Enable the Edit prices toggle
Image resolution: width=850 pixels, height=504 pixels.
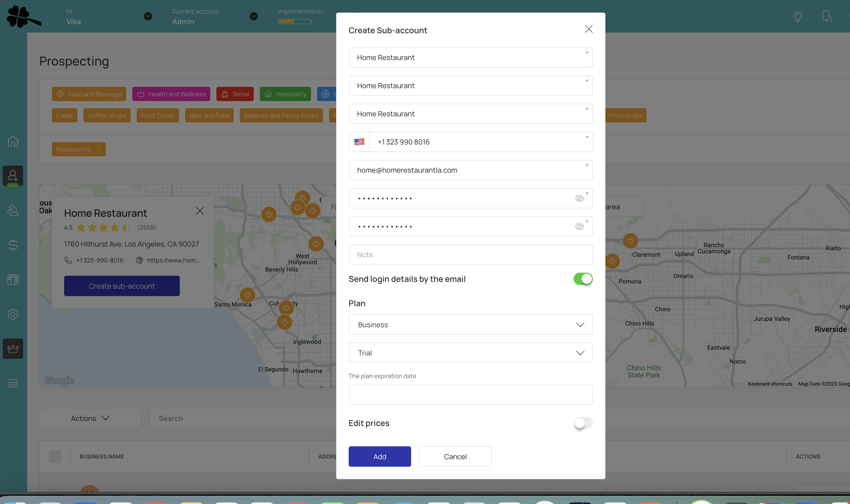[x=583, y=423]
